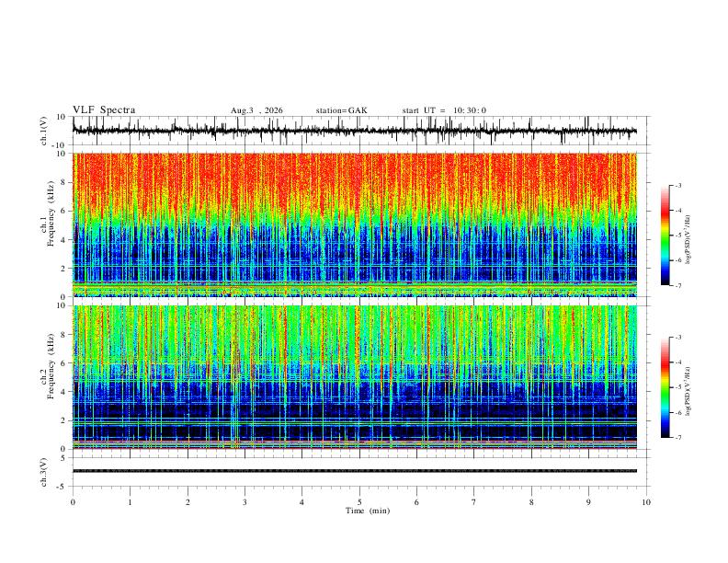This screenshot has height=563, width=728.
Task: Click the Aug.3, 2026 date label
Action: coord(256,110)
